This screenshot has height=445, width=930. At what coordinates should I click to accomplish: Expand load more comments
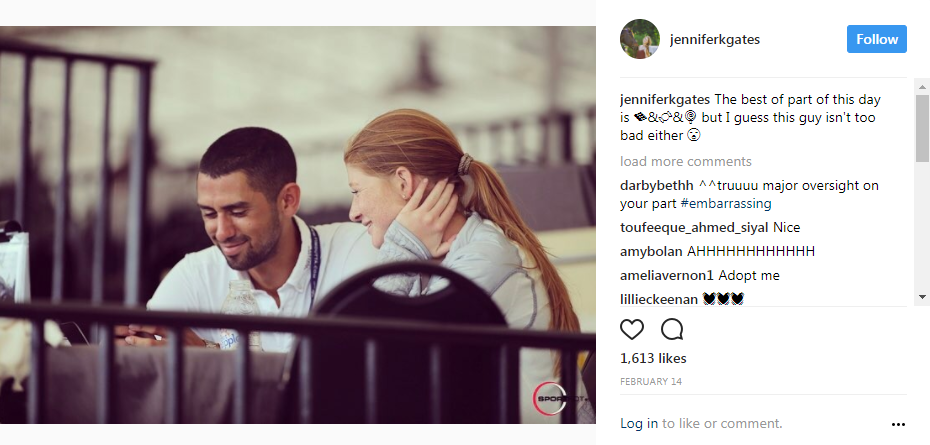686,161
